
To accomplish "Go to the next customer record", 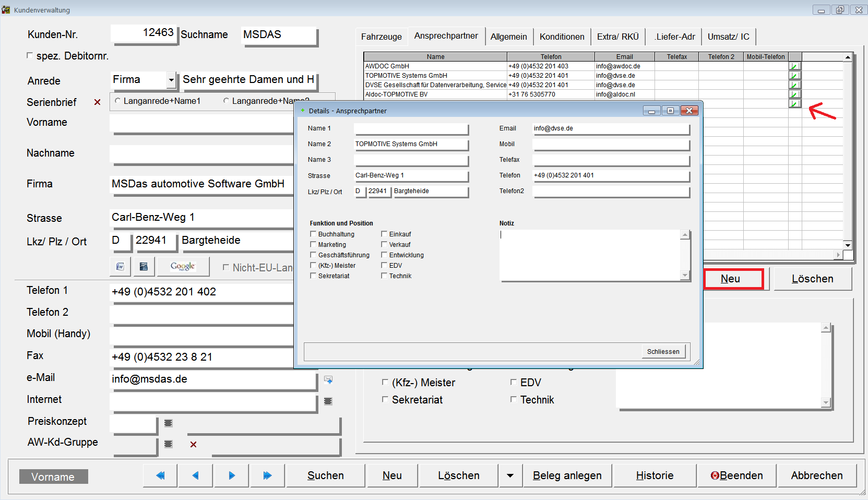I will (232, 475).
